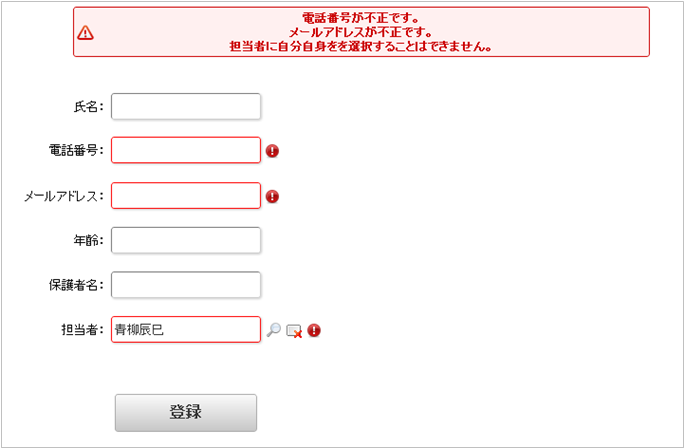
Task: Clear the 担当者 selection with the delete icon
Action: point(294,331)
